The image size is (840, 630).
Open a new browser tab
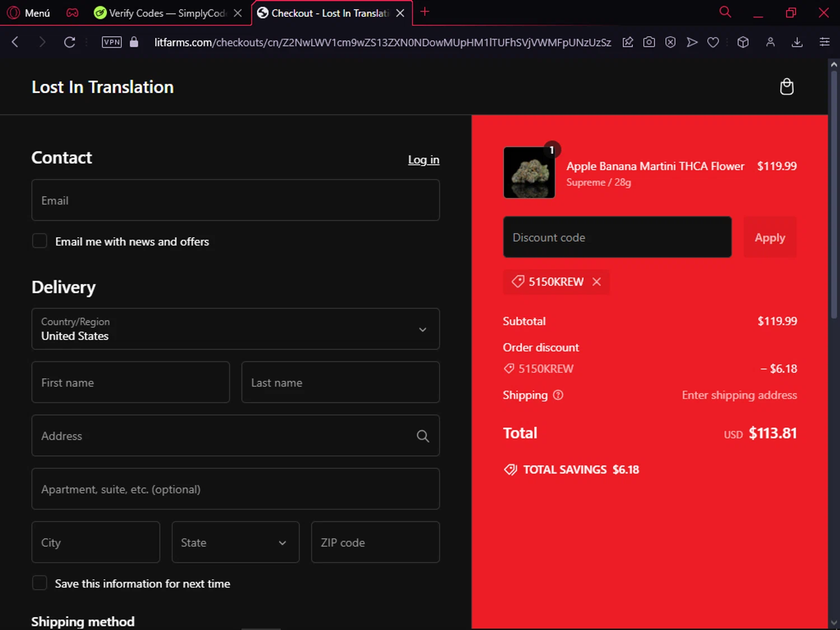(x=424, y=12)
